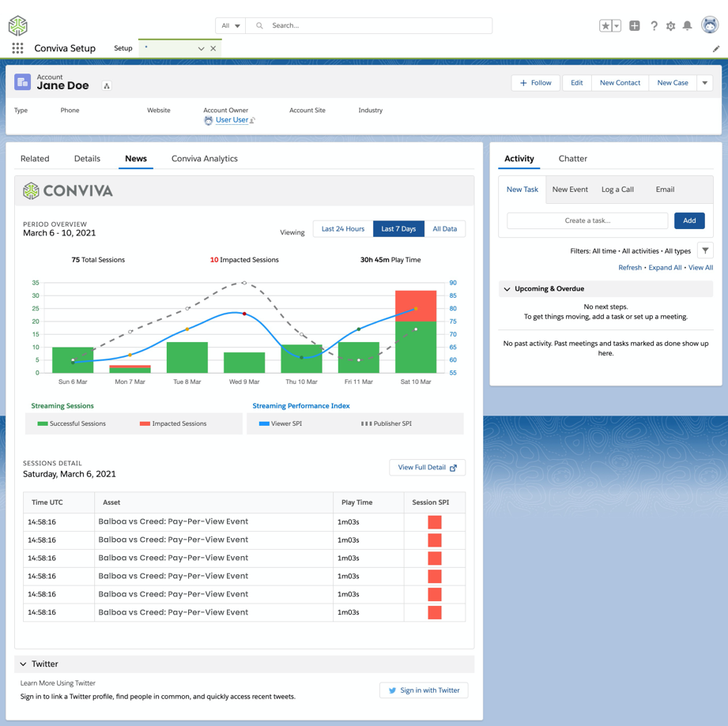Viewport: 728px width, 726px height.
Task: Click the Successful Sessions green legend swatch
Action: pos(43,423)
